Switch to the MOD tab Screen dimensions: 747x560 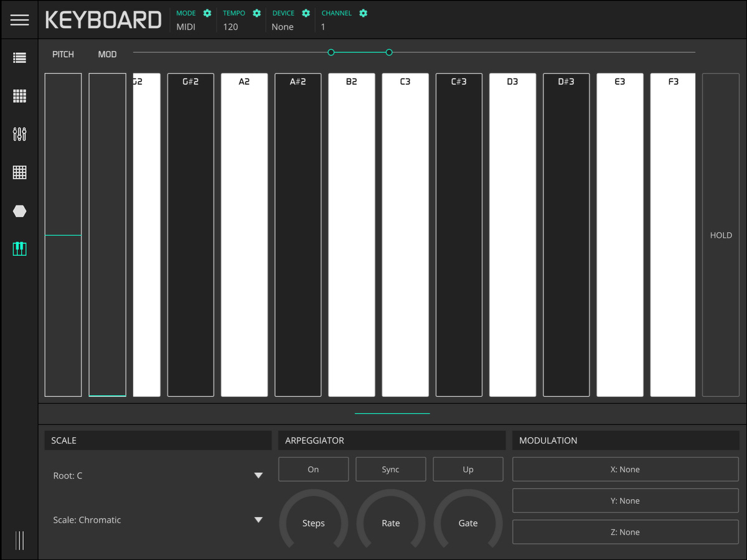pos(107,54)
